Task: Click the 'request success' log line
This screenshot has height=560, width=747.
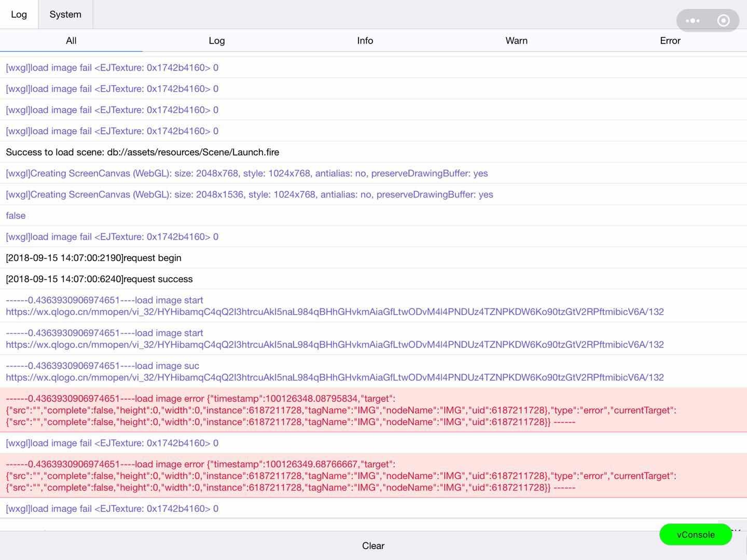Action: tap(99, 279)
